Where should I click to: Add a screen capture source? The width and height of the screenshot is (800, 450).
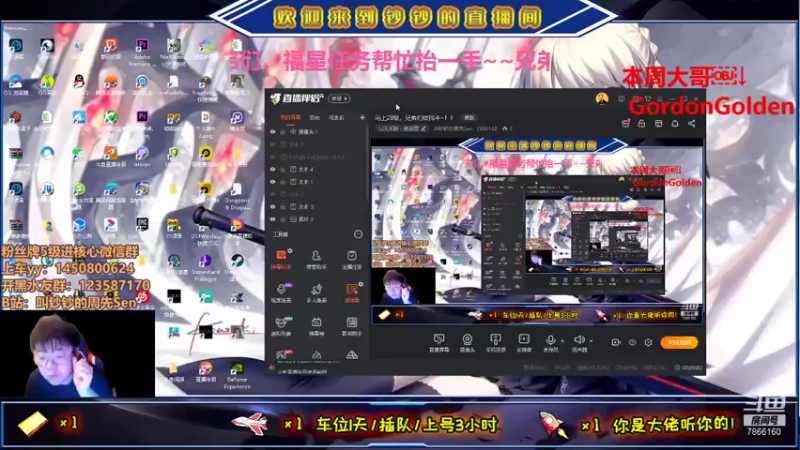tap(439, 343)
